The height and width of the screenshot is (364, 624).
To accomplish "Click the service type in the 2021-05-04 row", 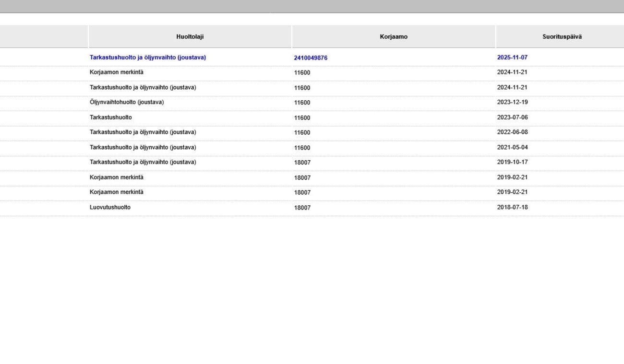I will 143,147.
